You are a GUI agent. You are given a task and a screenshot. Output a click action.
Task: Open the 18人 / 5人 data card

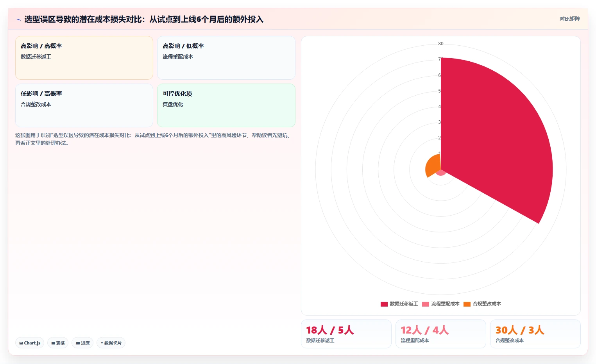[x=346, y=334]
